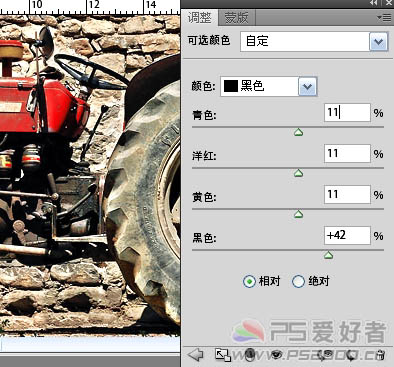Select the 相对 (Relative) radio button
The height and width of the screenshot is (367, 394).
[249, 281]
